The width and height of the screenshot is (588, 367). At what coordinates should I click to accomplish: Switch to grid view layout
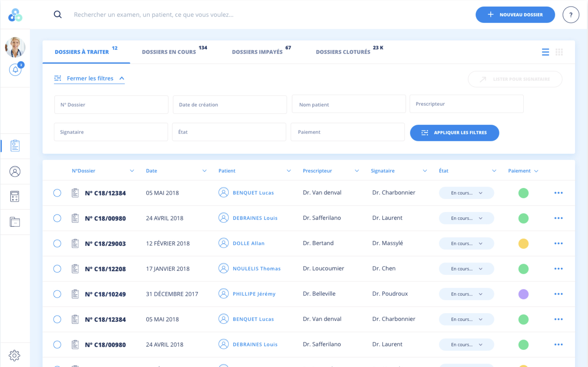pyautogui.click(x=559, y=52)
